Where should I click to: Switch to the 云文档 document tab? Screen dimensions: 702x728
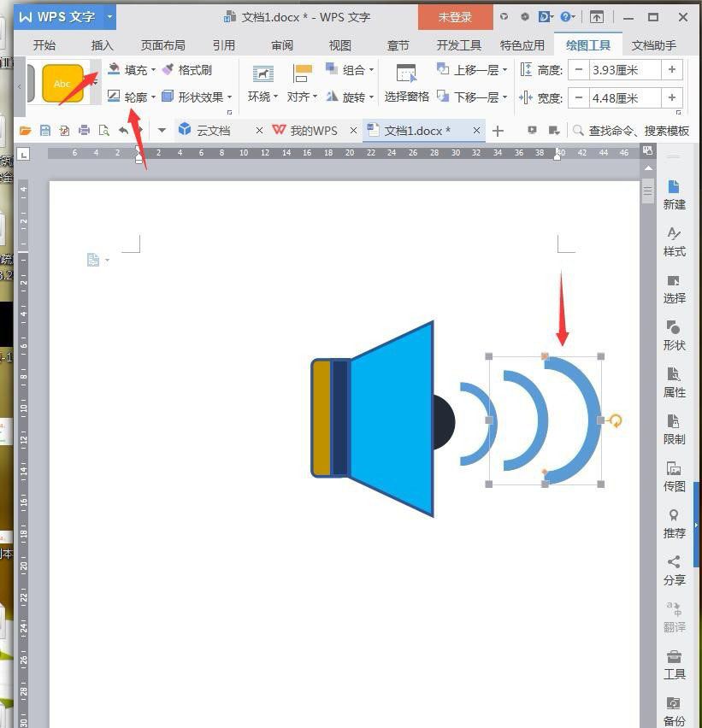click(213, 131)
